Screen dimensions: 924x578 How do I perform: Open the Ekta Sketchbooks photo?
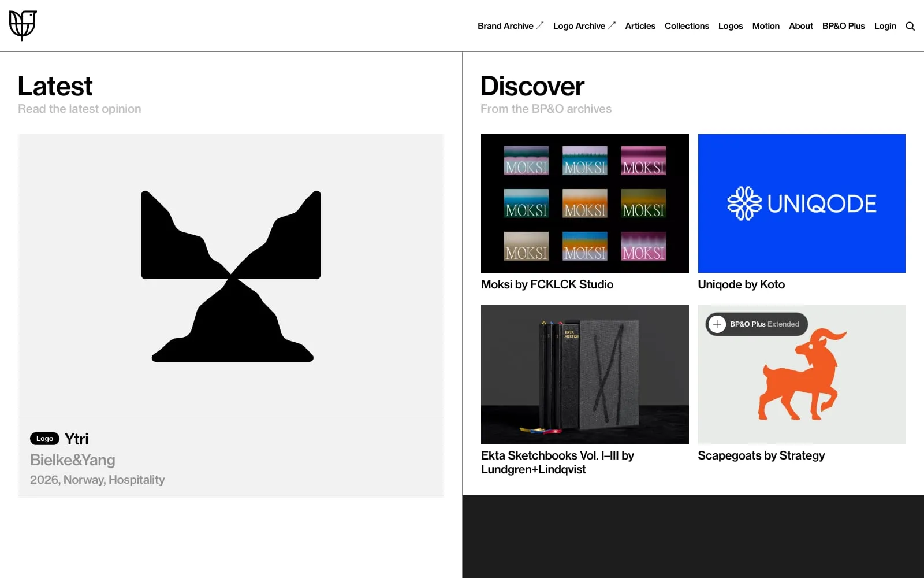pyautogui.click(x=584, y=375)
